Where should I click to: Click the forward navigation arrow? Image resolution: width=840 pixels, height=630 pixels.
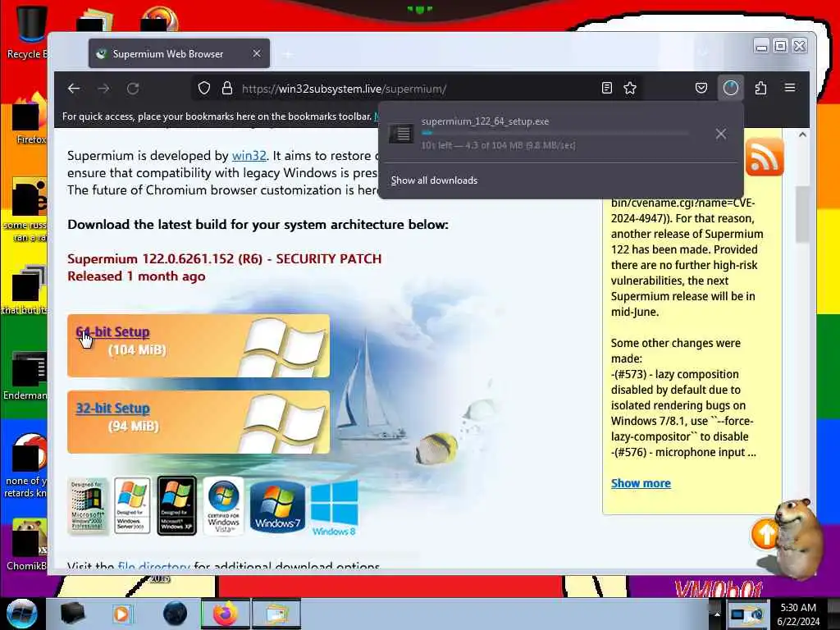(x=104, y=89)
